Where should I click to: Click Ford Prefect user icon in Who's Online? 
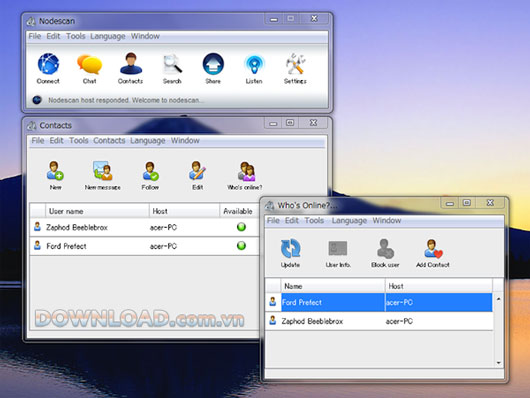click(x=273, y=302)
